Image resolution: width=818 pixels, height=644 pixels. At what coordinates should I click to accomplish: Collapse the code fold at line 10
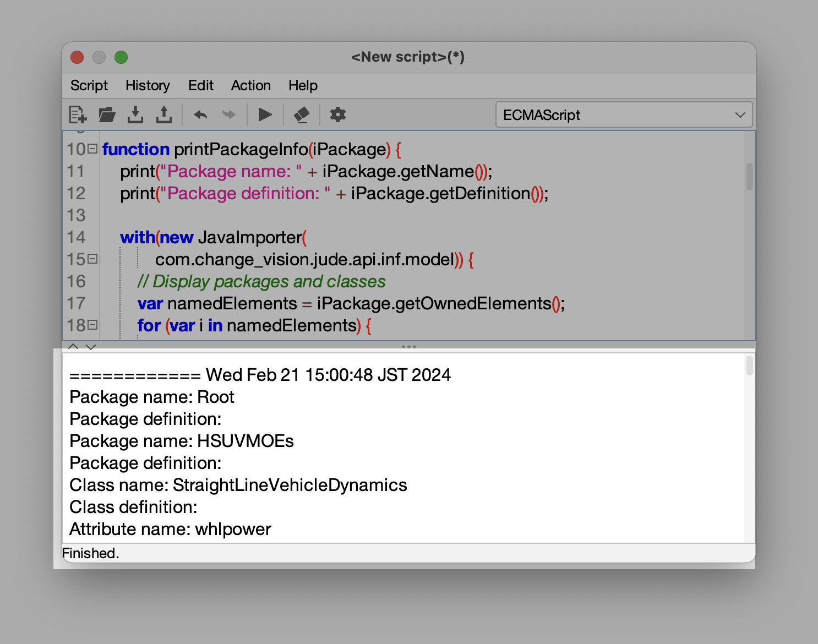[92, 149]
